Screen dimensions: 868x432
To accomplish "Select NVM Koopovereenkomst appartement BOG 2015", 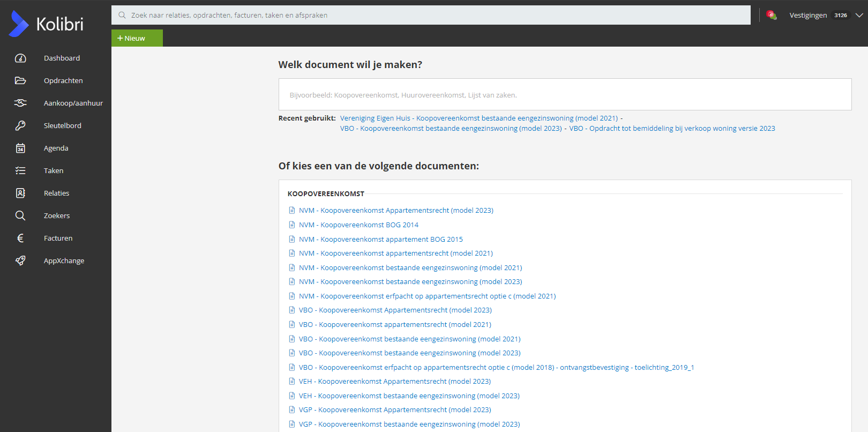I will click(381, 239).
